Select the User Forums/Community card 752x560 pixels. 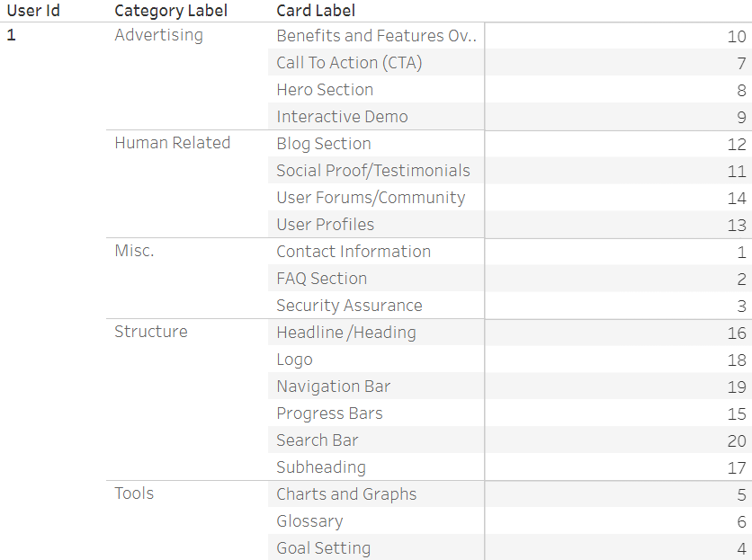pyautogui.click(x=371, y=198)
